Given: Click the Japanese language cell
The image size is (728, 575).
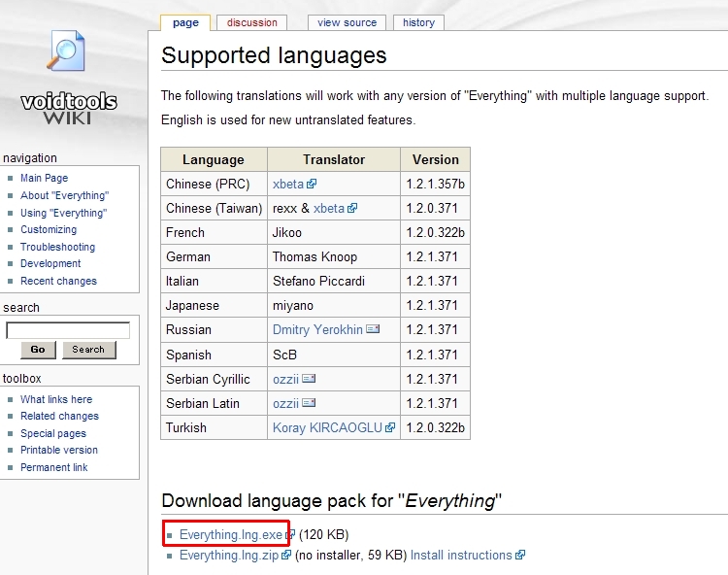Looking at the screenshot, I should (215, 305).
